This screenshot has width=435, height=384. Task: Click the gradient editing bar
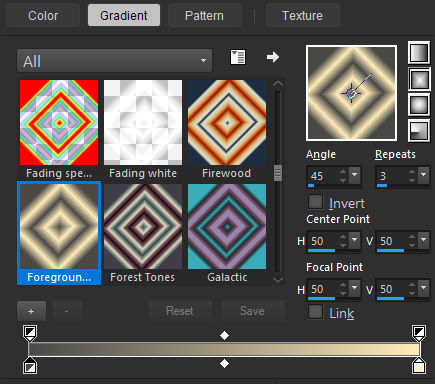pyautogui.click(x=224, y=349)
